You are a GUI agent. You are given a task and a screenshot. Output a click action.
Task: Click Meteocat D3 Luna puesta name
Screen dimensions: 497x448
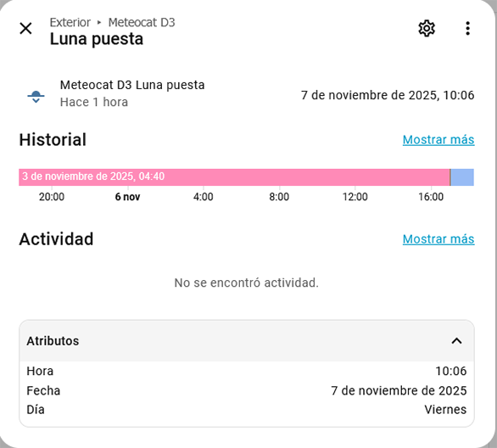point(132,85)
